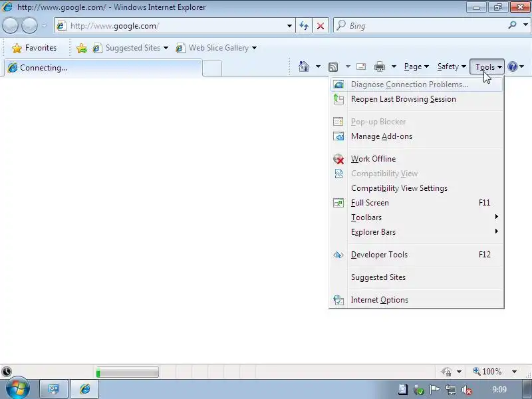This screenshot has height=399, width=532.
Task: Launch Developer Tools
Action: coord(417,255)
